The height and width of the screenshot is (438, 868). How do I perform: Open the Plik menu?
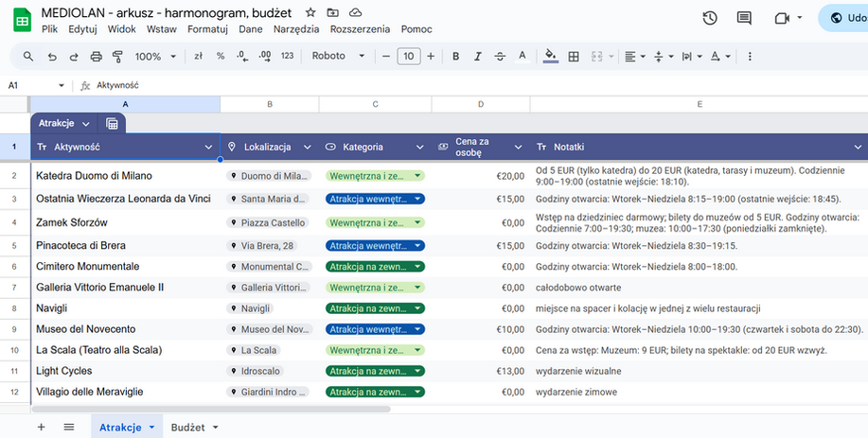(49, 29)
